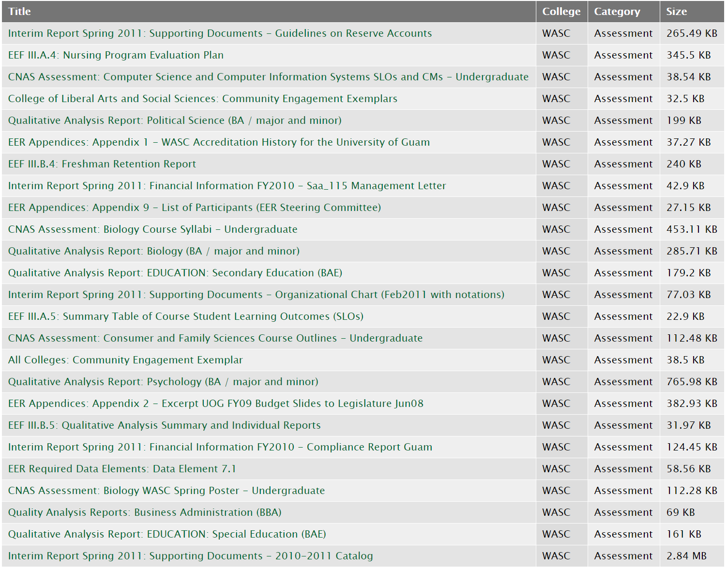The height and width of the screenshot is (570, 728).
Task: Select WASC cell in Data Element 7.1 row
Action: click(562, 469)
